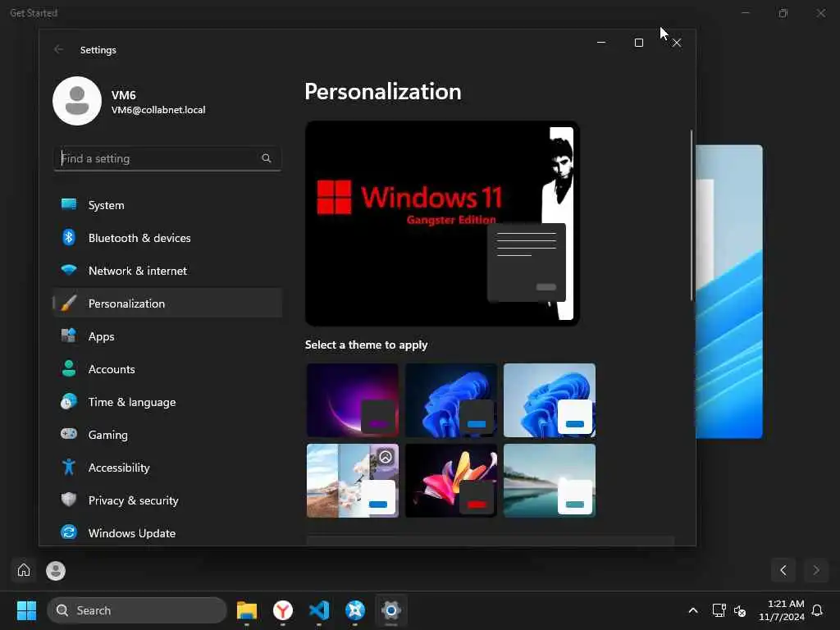Click the muted volume tray icon
This screenshot has width=840, height=630.
pyautogui.click(x=740, y=610)
